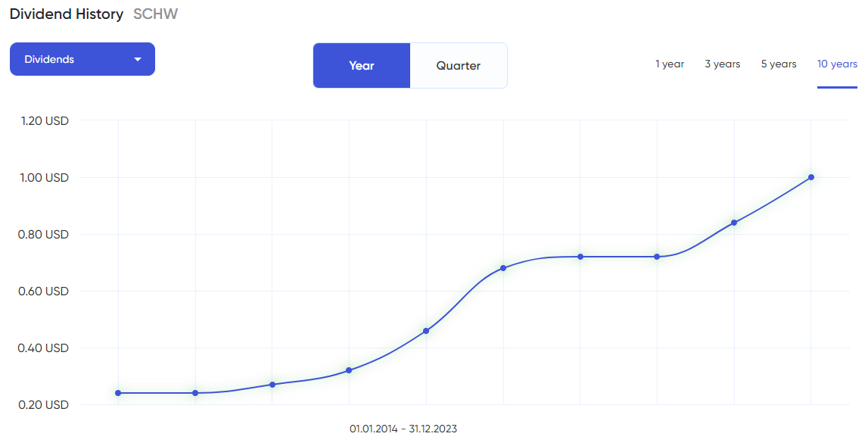This screenshot has height=446, width=868.
Task: Click the 0.20 USD axis label
Action: tap(43, 405)
